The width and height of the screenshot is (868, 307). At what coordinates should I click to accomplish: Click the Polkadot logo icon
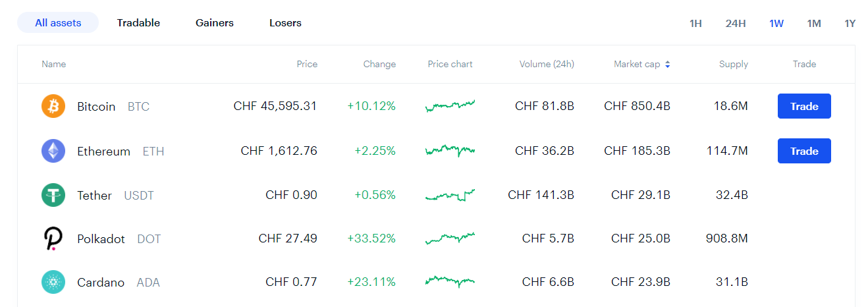(53, 238)
